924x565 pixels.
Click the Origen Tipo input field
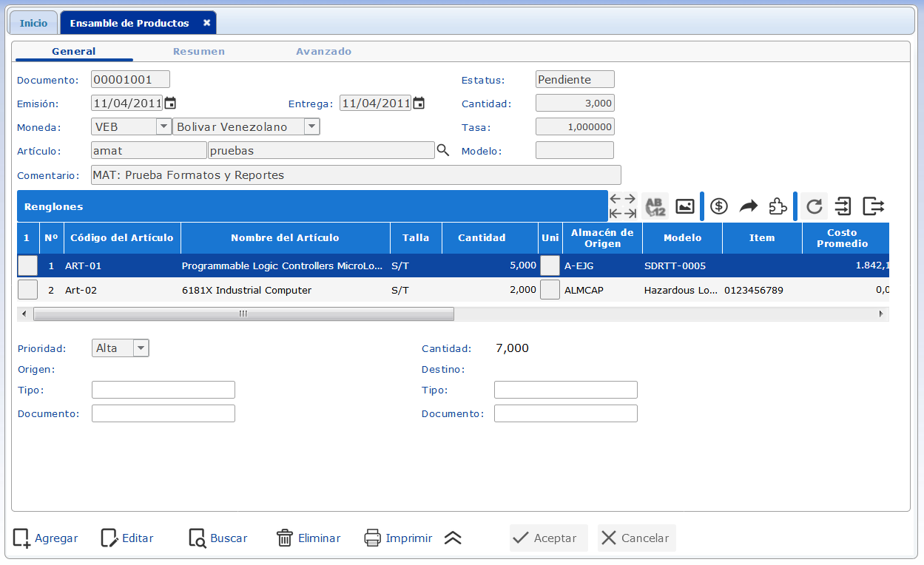tap(163, 390)
